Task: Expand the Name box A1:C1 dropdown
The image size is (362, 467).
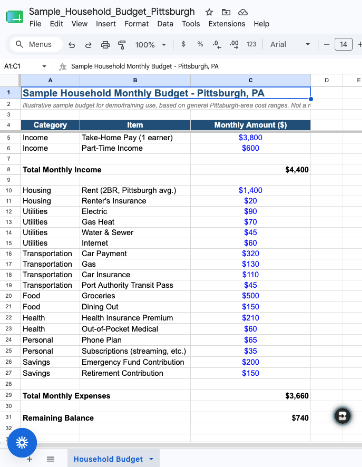Action: click(44, 66)
